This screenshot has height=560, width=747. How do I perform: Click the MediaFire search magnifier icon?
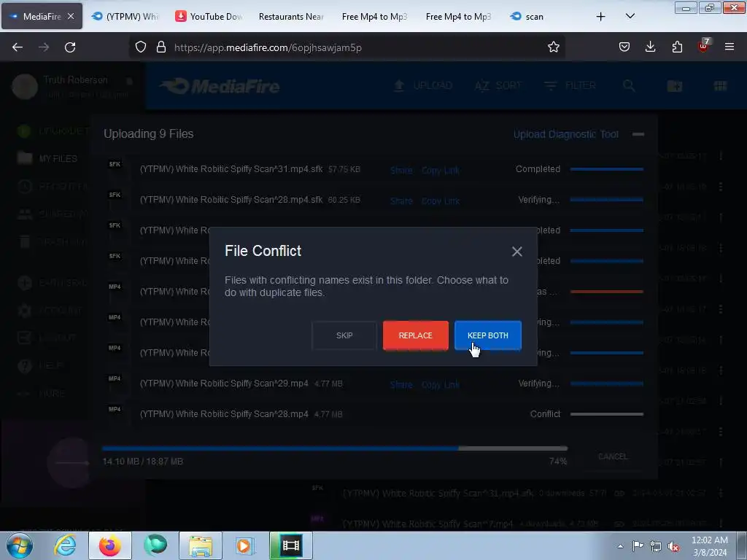click(629, 86)
